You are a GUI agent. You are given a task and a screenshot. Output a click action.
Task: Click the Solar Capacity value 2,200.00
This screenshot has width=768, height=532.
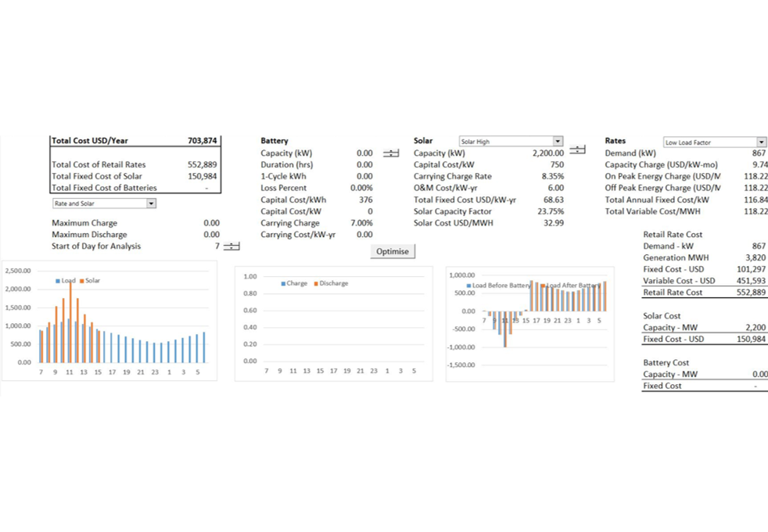548,153
